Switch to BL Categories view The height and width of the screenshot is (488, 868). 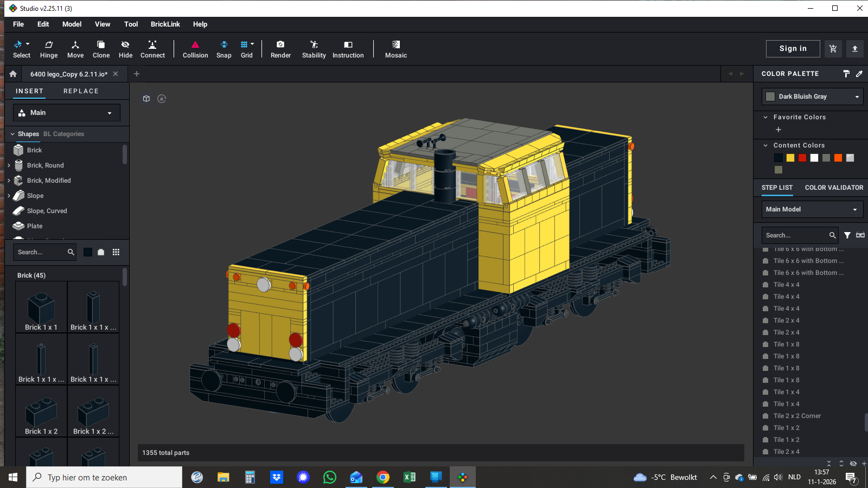[x=63, y=134]
